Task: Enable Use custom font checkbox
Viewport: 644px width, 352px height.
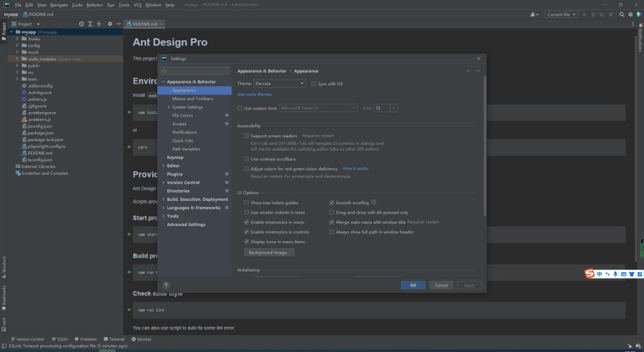Action: coord(240,108)
